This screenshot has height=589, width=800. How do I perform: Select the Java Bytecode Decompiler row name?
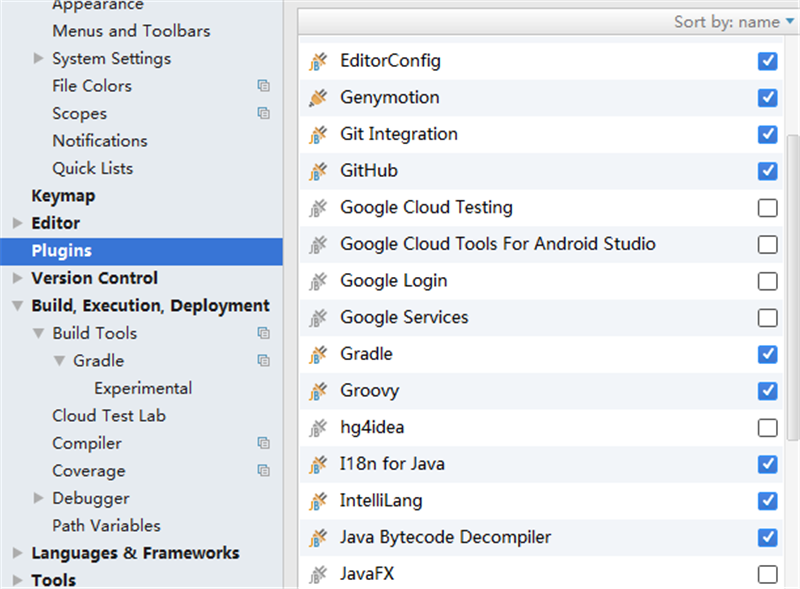(445, 537)
